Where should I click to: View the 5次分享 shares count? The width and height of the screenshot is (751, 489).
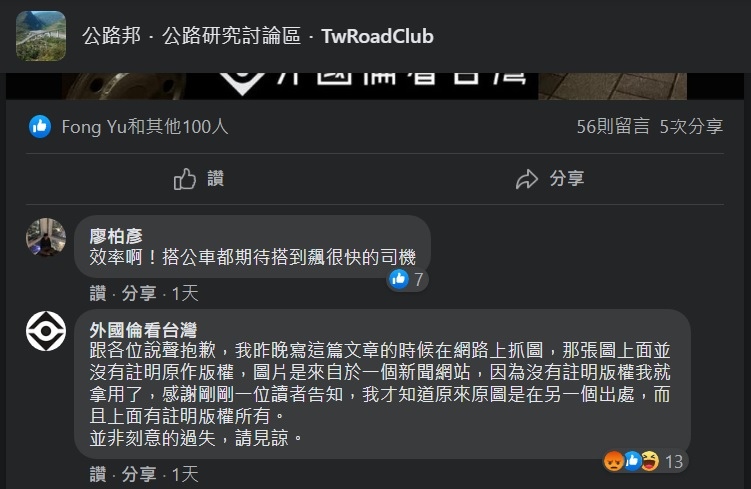coord(691,127)
